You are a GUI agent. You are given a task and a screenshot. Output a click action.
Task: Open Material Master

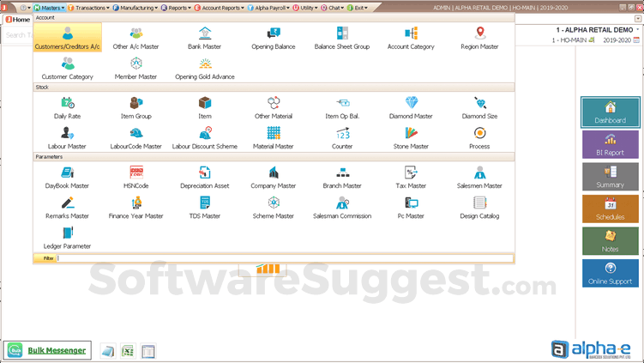click(274, 138)
